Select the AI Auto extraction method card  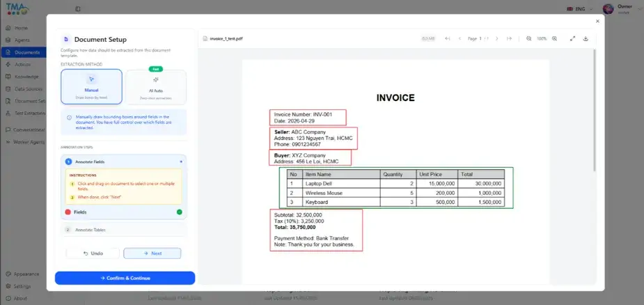point(156,87)
